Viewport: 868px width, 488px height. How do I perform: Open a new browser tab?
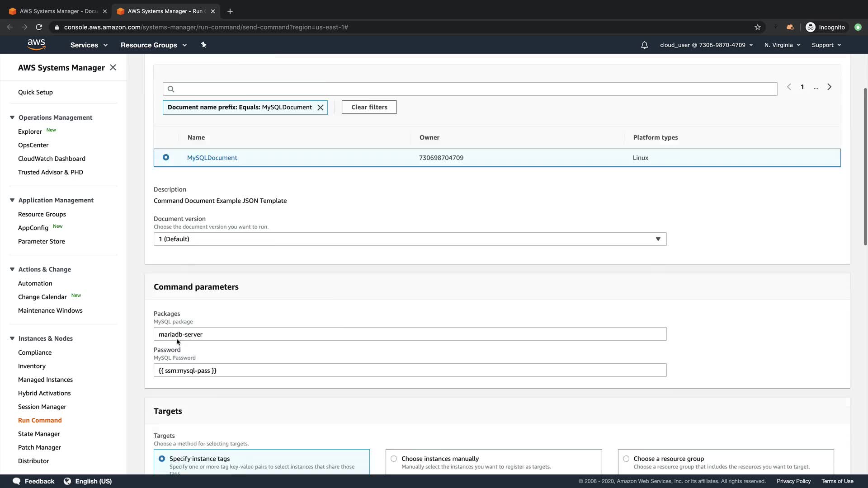(230, 11)
